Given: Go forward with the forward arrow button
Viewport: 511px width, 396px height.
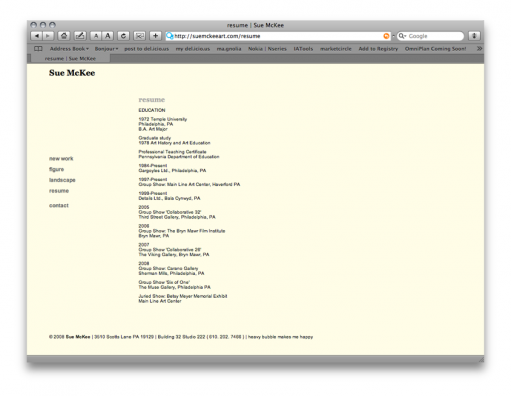Looking at the screenshot, I should click(48, 36).
